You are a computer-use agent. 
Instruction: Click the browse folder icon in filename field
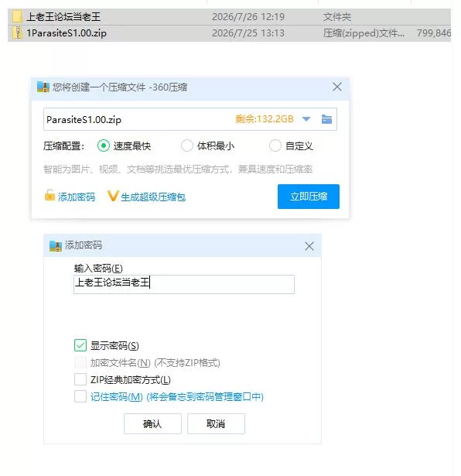[326, 119]
